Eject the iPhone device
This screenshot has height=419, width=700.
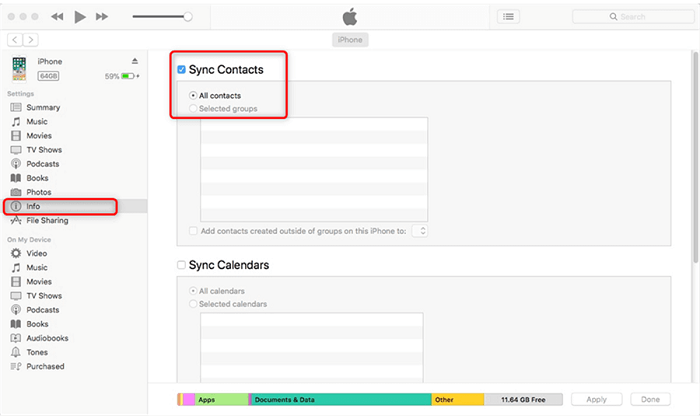tap(135, 61)
